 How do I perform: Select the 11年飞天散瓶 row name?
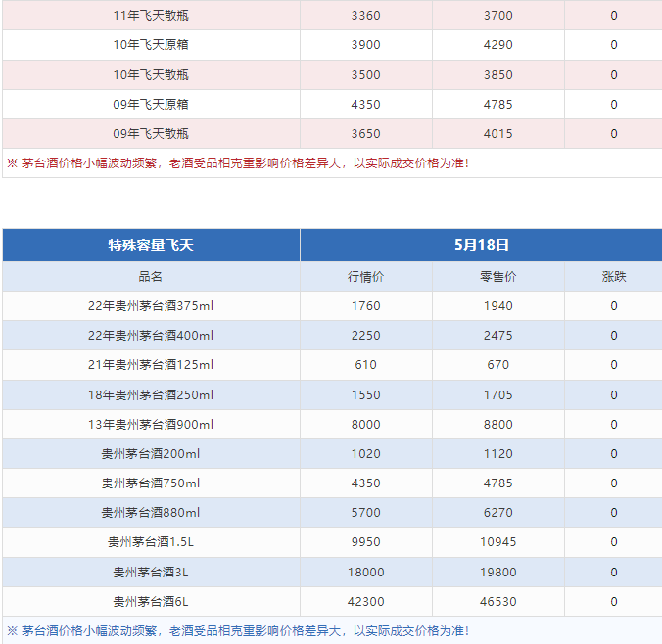click(151, 16)
